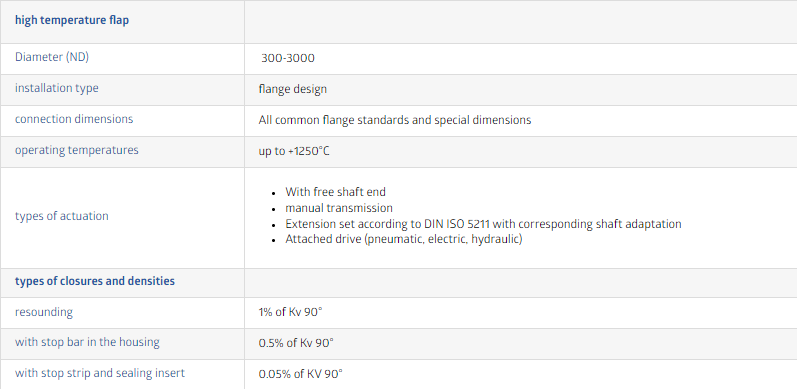Select 'Attached drive (pneumatic, electric, hydraulic)' item
The height and width of the screenshot is (389, 797).
coord(404,239)
